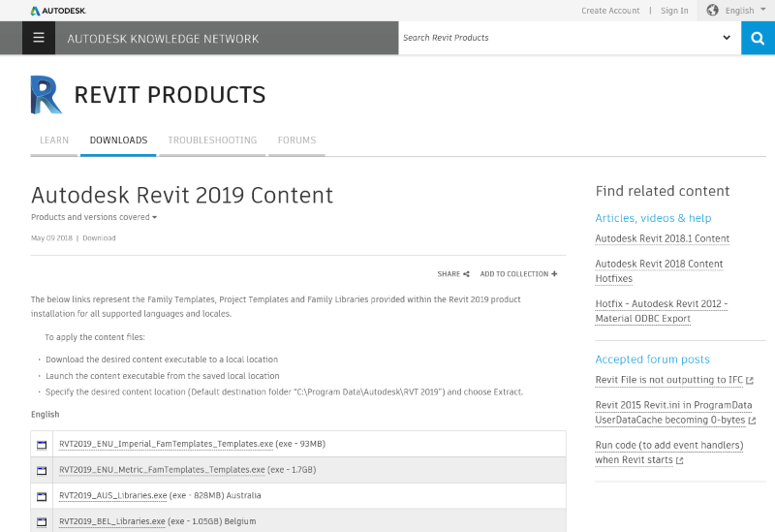
Task: Click file icon beside Metric FamTemplates download
Action: pyautogui.click(x=42, y=470)
